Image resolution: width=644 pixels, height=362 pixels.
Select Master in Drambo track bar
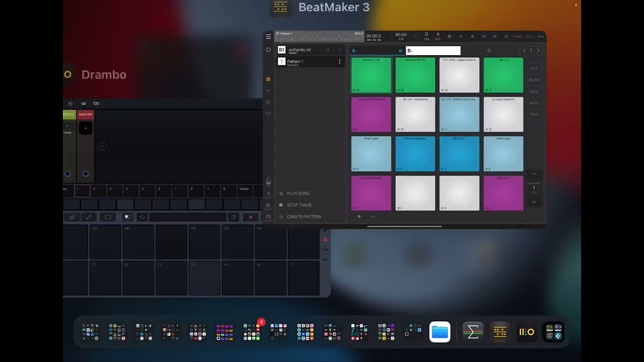click(x=246, y=190)
